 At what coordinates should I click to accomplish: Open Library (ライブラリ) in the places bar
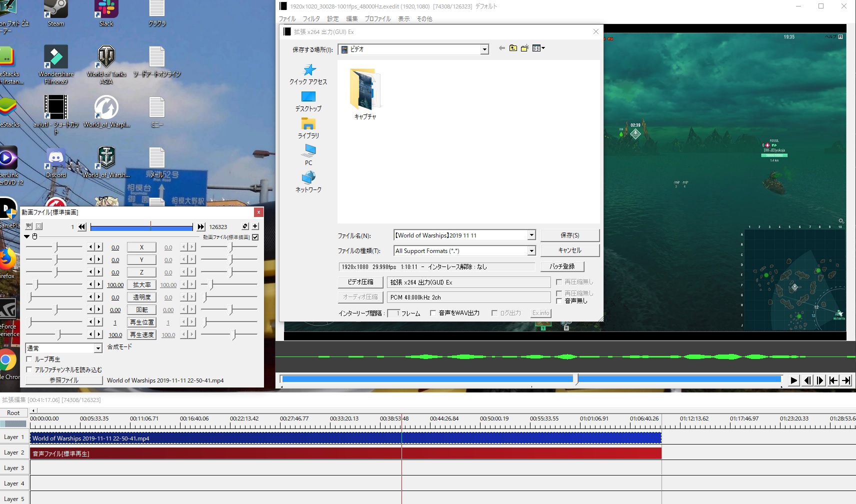pyautogui.click(x=308, y=128)
